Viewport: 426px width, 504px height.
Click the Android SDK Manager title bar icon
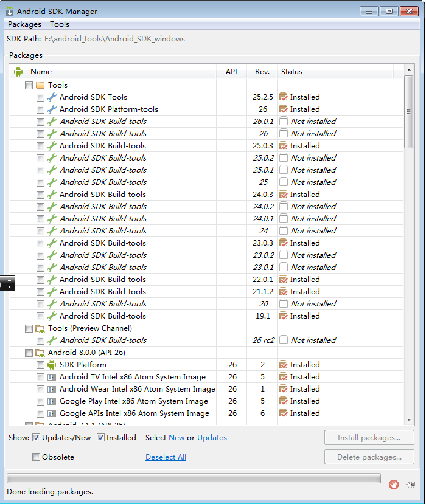10,12
